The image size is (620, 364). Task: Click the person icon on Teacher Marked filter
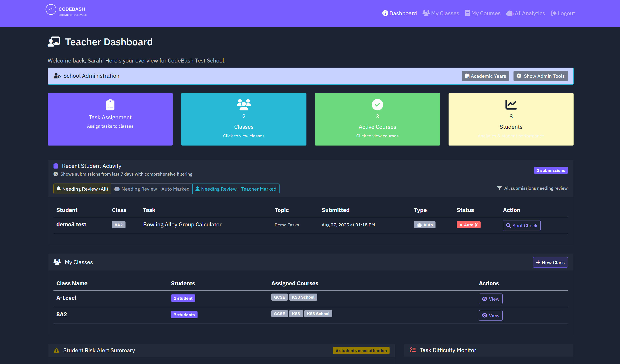tap(197, 189)
